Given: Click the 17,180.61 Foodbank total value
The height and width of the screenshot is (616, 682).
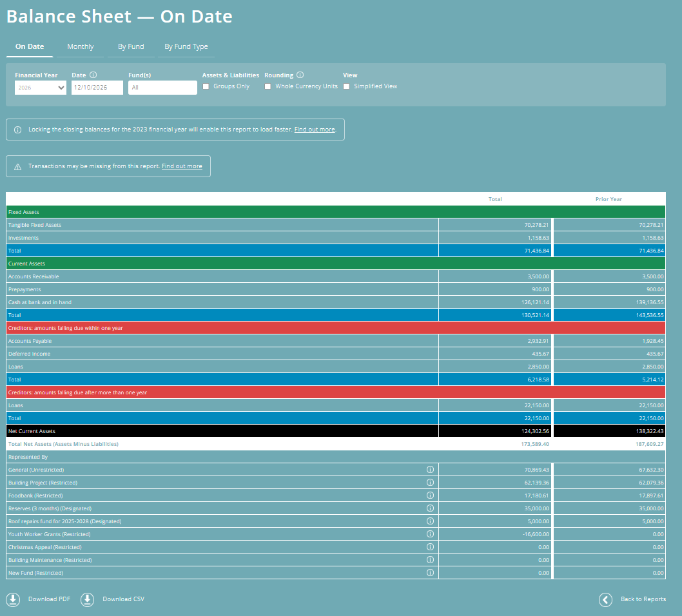Looking at the screenshot, I should 537,495.
